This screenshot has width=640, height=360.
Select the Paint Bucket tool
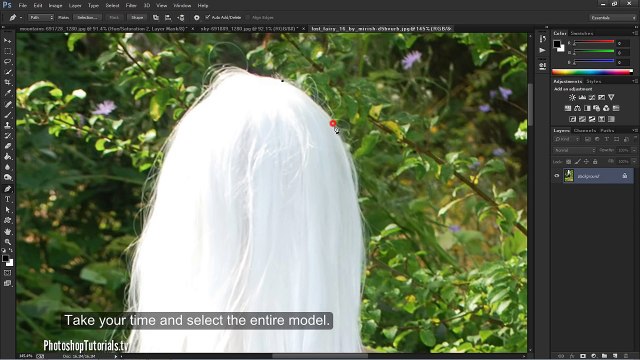7,157
